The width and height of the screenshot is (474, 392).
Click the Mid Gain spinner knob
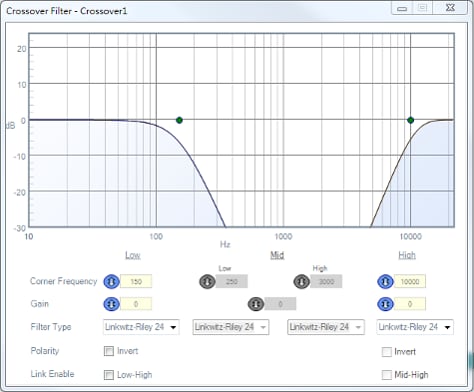[x=256, y=304]
